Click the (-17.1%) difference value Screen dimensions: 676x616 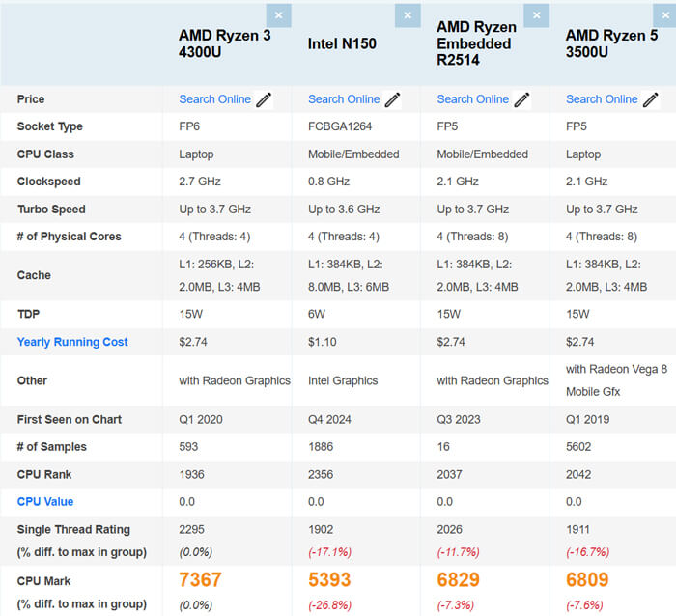tap(330, 552)
